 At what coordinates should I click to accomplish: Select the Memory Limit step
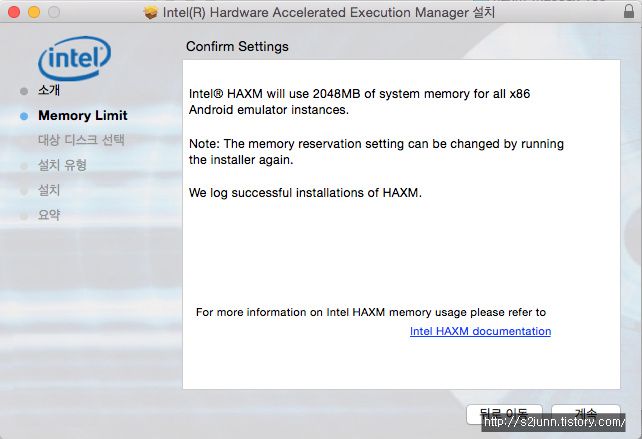click(x=83, y=115)
